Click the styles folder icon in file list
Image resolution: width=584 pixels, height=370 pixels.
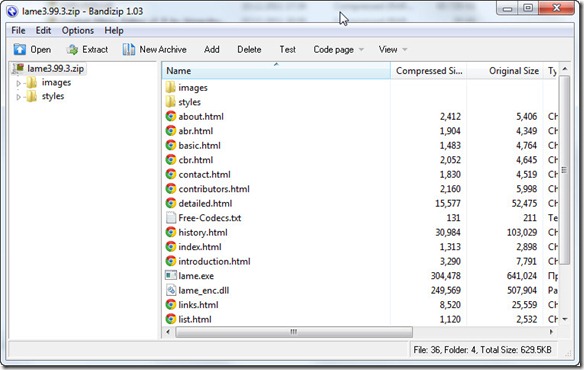[170, 102]
